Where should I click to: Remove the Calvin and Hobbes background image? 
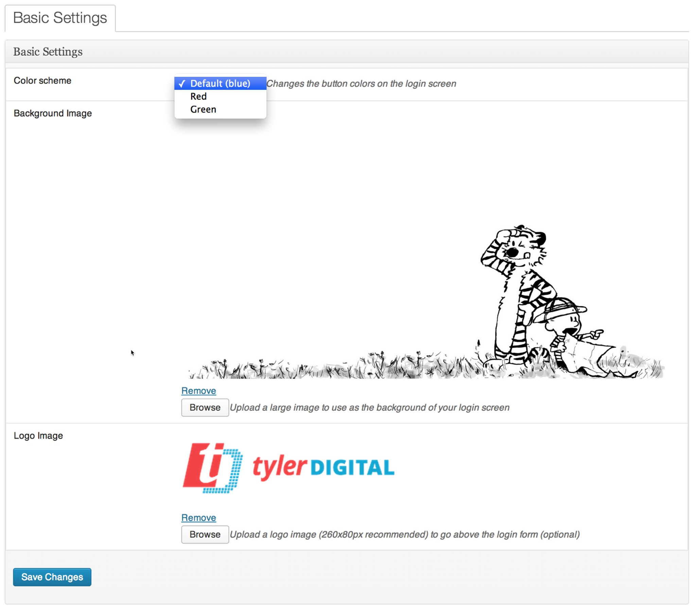click(198, 391)
